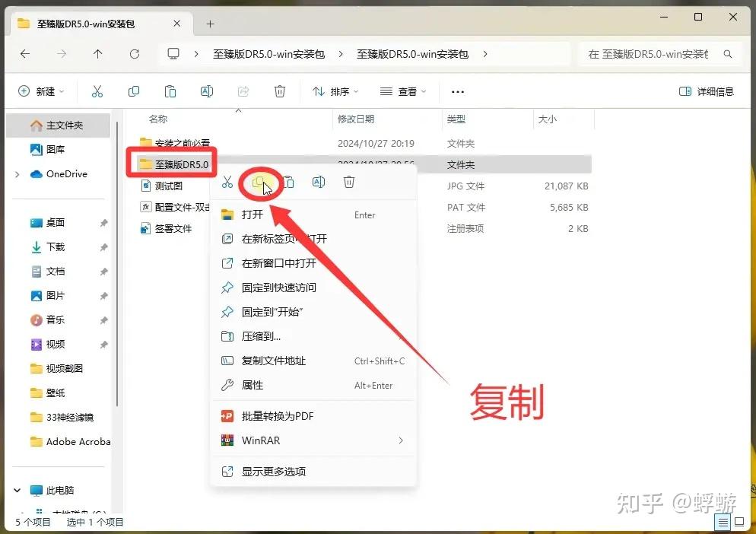Image resolution: width=756 pixels, height=534 pixels.
Task: Switch to large icons view in the status bar
Action: tap(738, 523)
